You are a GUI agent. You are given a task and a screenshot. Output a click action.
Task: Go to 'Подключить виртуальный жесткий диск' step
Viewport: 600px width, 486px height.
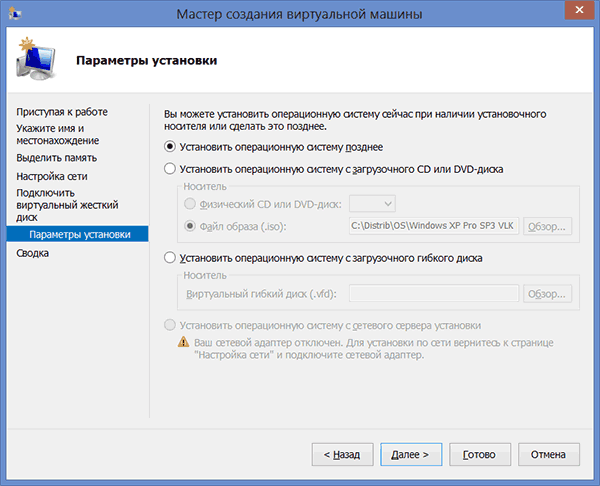tap(67, 205)
